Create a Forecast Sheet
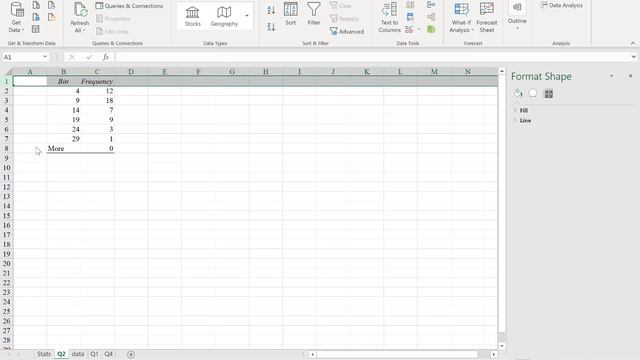 (487, 17)
